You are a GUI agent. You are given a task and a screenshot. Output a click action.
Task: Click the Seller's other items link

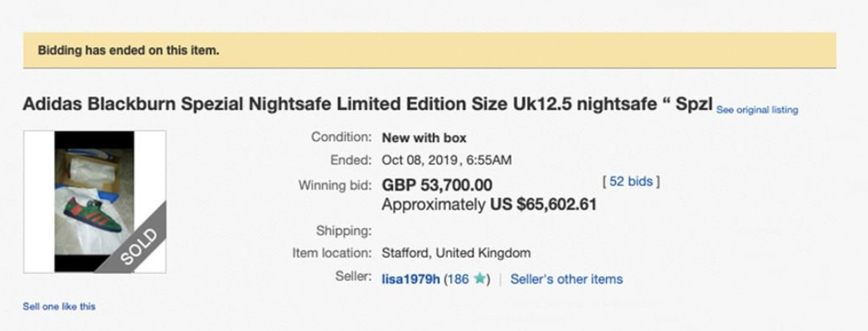coord(566,279)
